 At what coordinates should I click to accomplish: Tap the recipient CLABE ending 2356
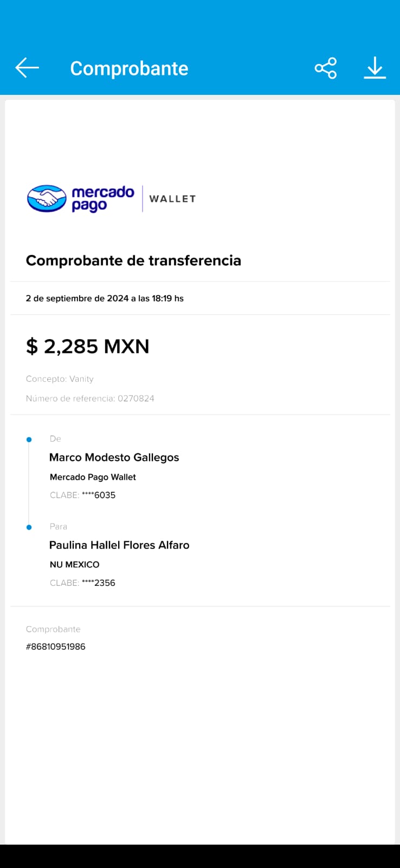point(82,583)
